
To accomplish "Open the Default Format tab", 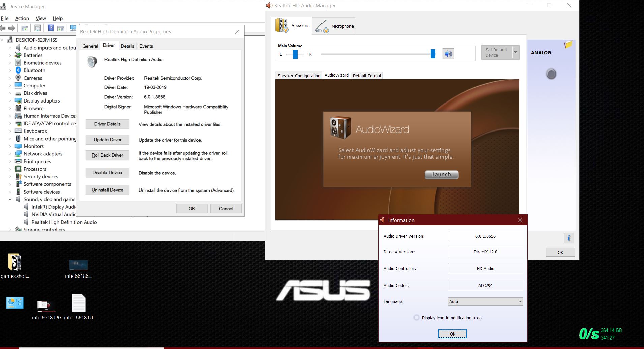I will click(x=367, y=76).
